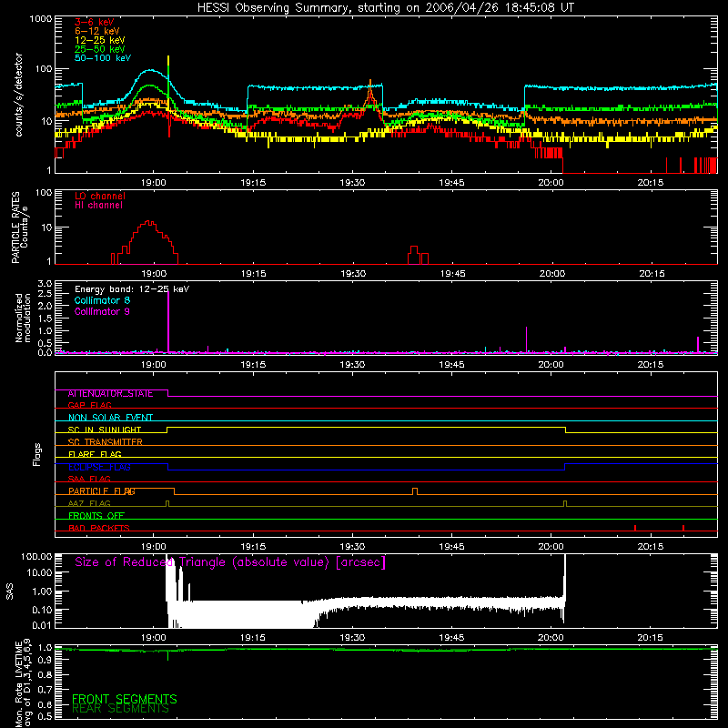Click the SC_TRANSMITTER flag label
728x728 pixels.
click(105, 442)
